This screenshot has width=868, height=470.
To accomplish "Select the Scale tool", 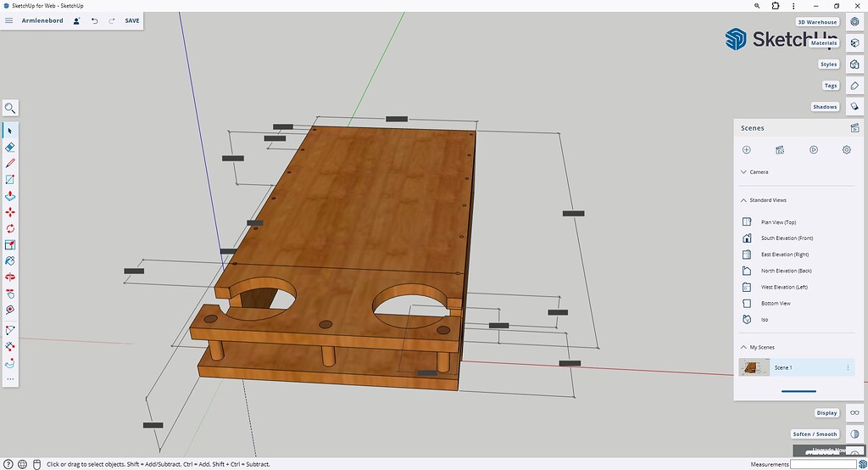I will [10, 244].
